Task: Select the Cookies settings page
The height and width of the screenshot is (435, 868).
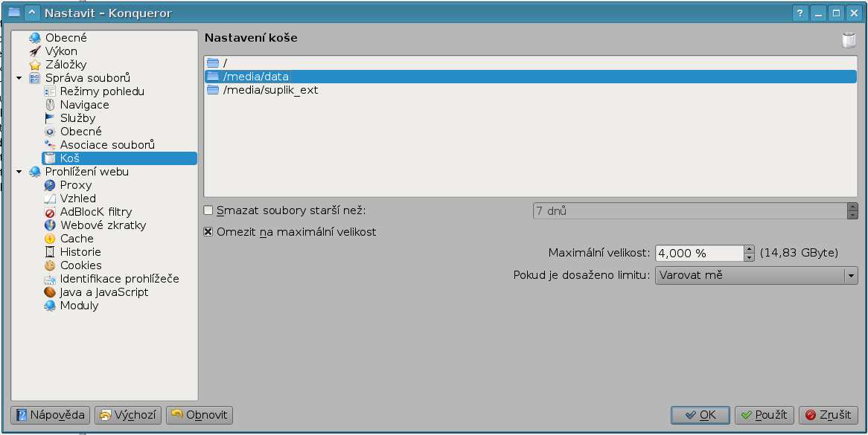Action: point(81,265)
